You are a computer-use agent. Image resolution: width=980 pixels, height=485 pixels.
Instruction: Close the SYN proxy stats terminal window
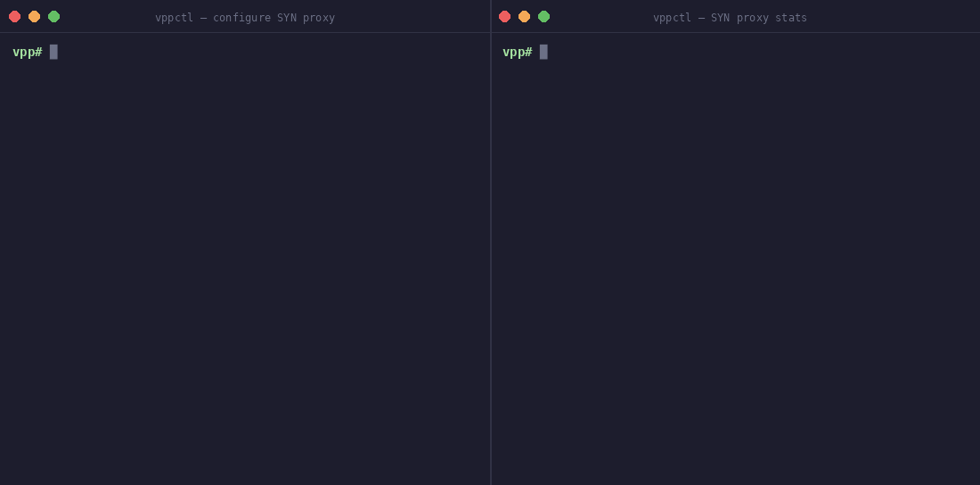coord(504,17)
